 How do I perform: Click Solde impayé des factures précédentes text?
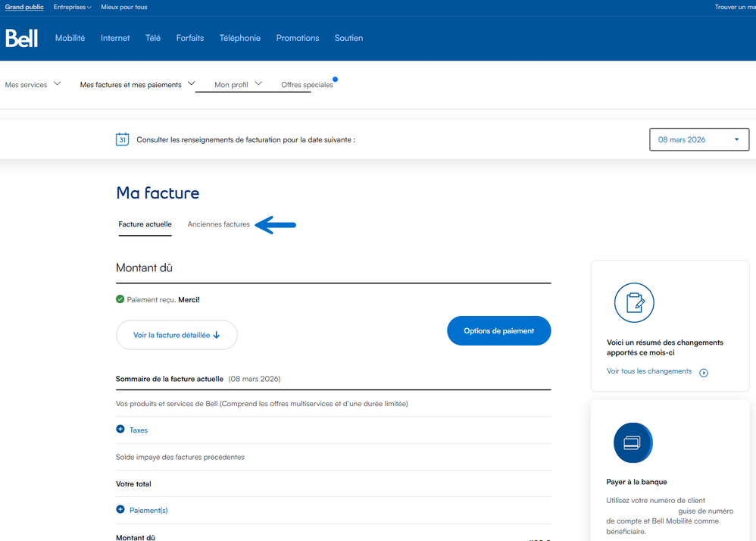180,457
